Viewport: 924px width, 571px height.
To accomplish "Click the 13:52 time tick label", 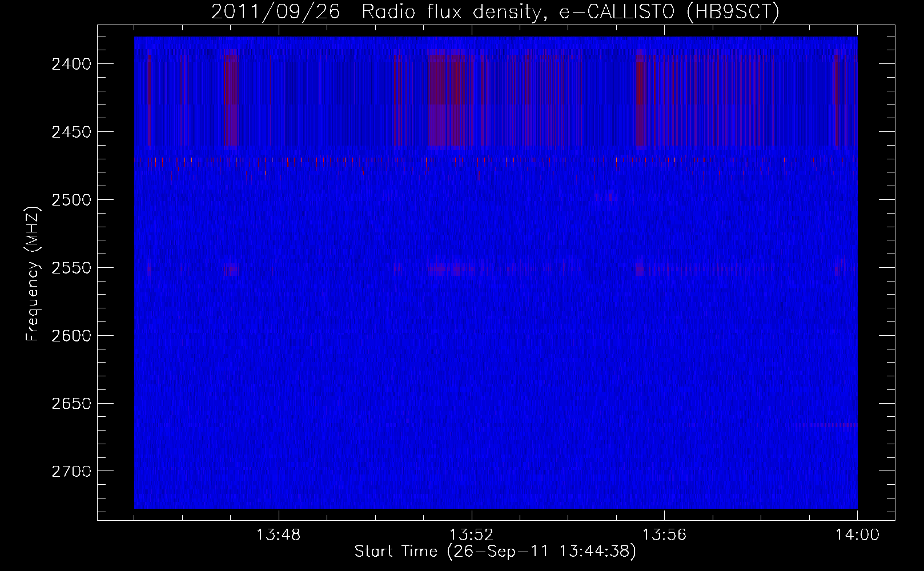I will [x=472, y=535].
